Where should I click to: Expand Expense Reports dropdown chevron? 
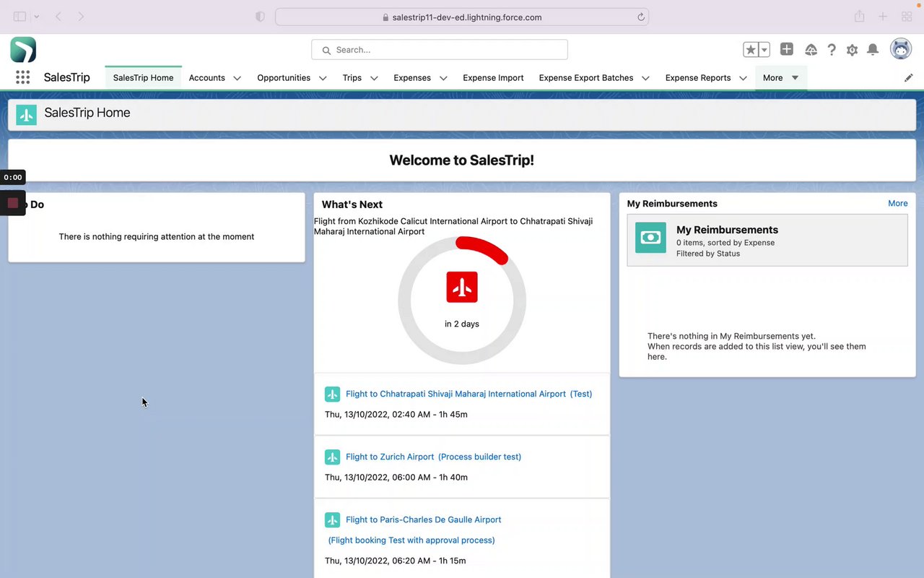click(743, 78)
